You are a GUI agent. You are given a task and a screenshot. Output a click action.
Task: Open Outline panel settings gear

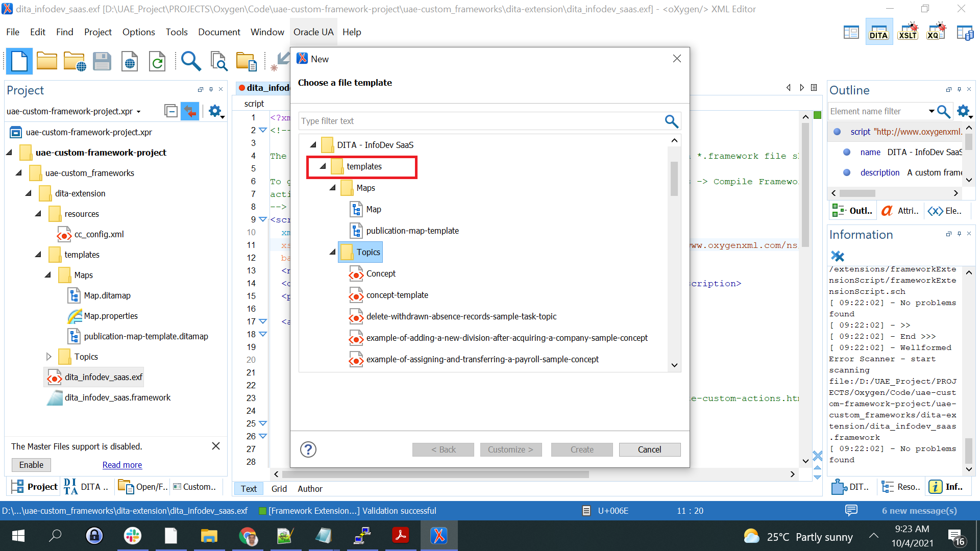(x=964, y=111)
